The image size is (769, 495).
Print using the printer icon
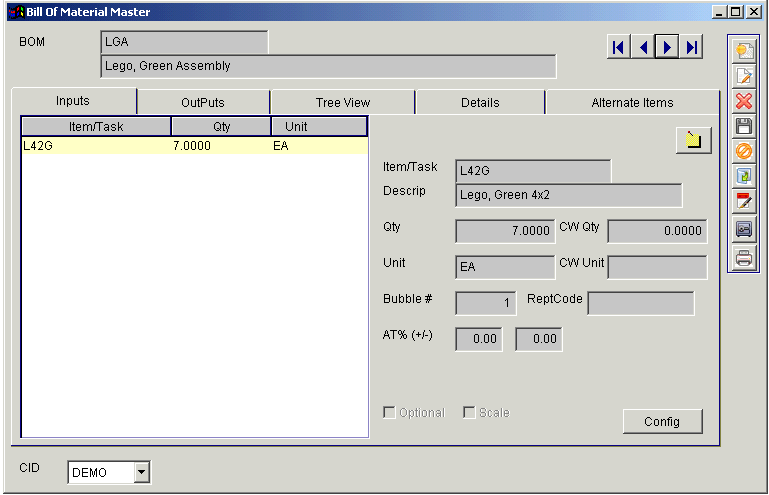pyautogui.click(x=743, y=258)
